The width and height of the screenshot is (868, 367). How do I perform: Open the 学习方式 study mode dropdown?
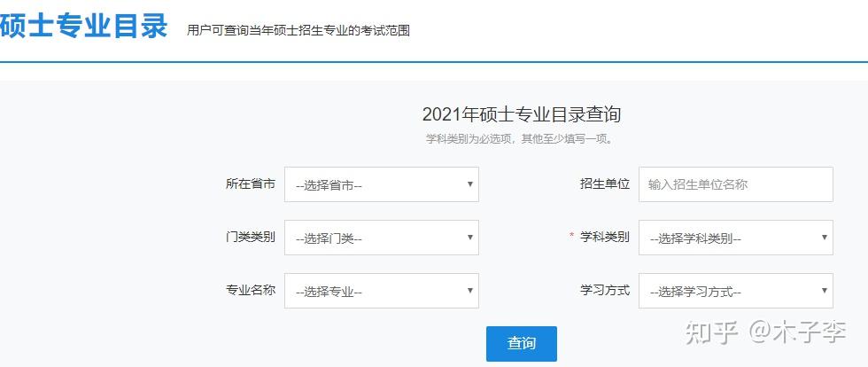[x=735, y=291]
